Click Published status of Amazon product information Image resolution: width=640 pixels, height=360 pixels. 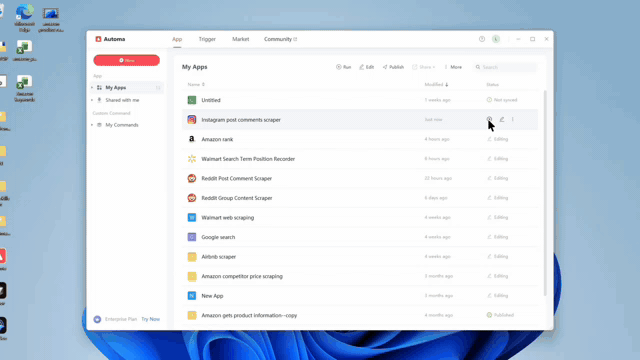click(x=500, y=315)
